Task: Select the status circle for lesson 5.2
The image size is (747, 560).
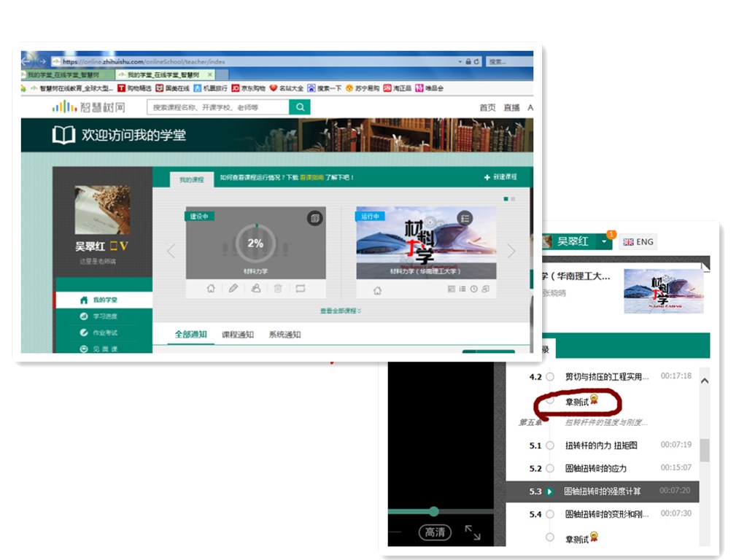Action: tap(550, 468)
